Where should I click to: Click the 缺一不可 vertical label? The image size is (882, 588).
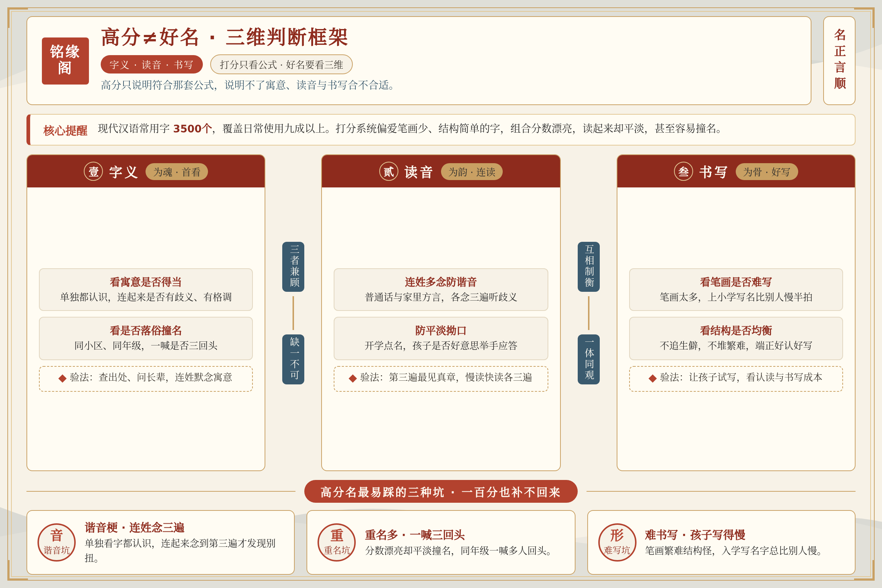coord(293,359)
